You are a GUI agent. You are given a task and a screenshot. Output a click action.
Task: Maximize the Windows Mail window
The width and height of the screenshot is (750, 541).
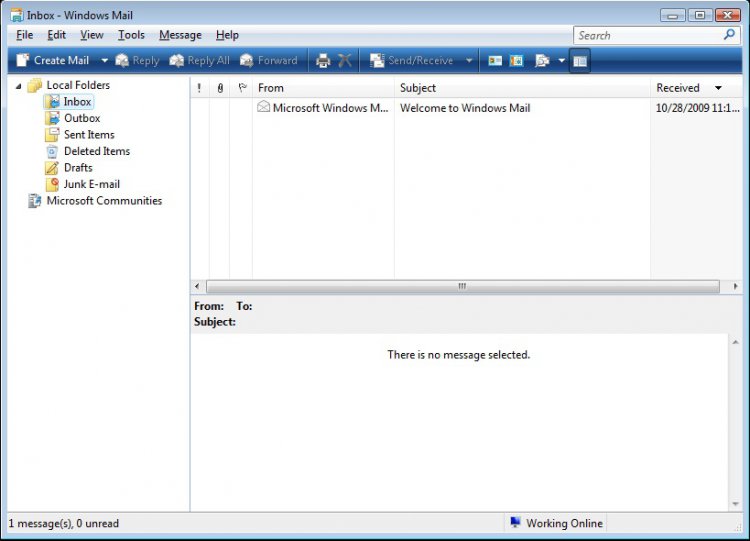pyautogui.click(x=700, y=15)
